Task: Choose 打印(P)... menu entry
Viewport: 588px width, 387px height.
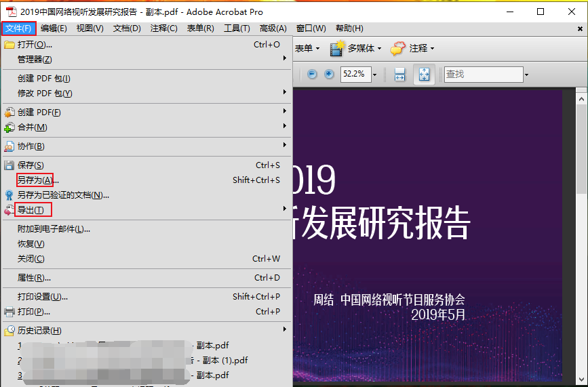Action: (x=146, y=312)
